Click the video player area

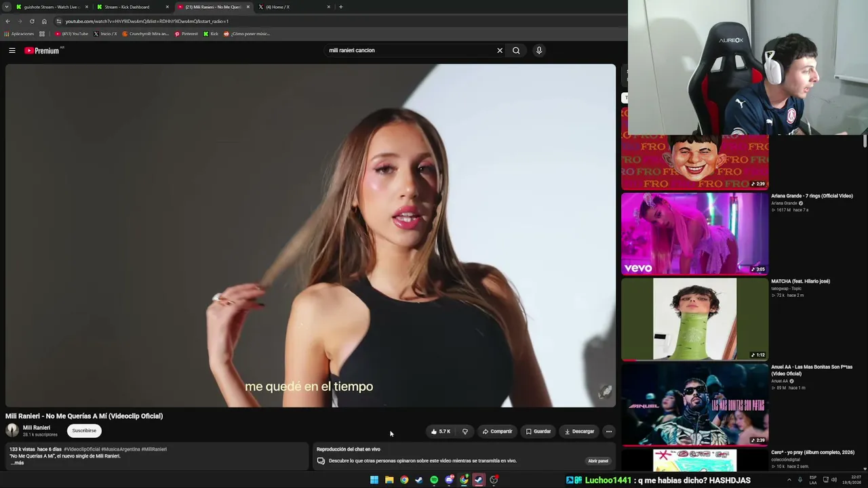point(311,235)
